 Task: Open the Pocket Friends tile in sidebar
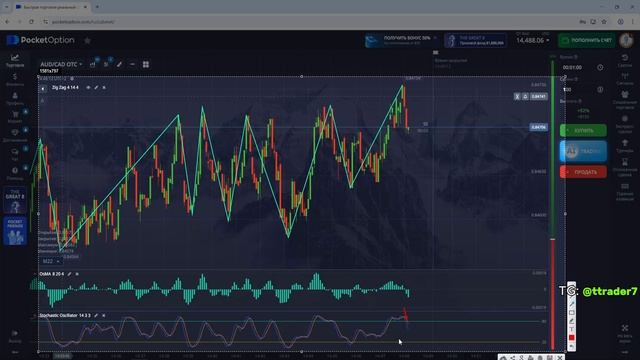15,231
